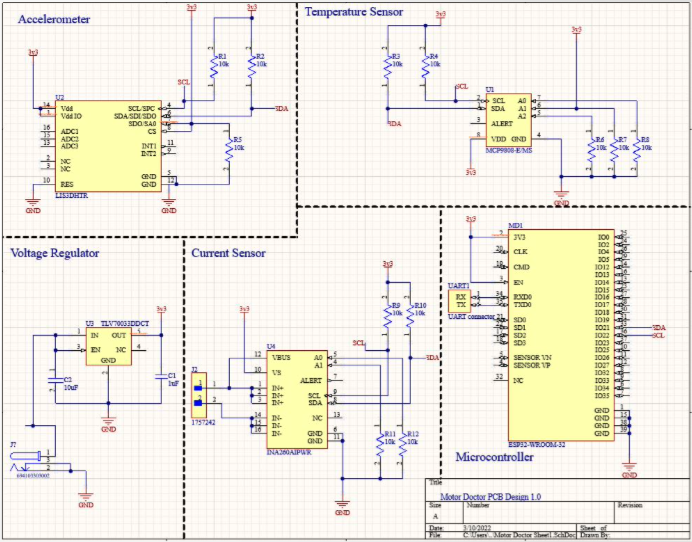This screenshot has height=542, width=692.
Task: Select the SCL net label next to IO22
Action: [x=658, y=335]
